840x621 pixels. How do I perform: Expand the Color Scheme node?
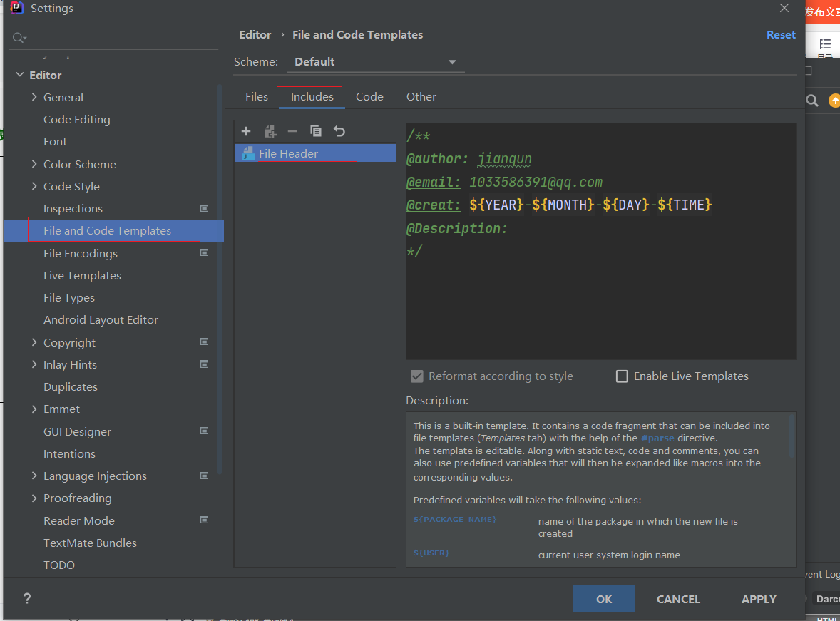(34, 164)
